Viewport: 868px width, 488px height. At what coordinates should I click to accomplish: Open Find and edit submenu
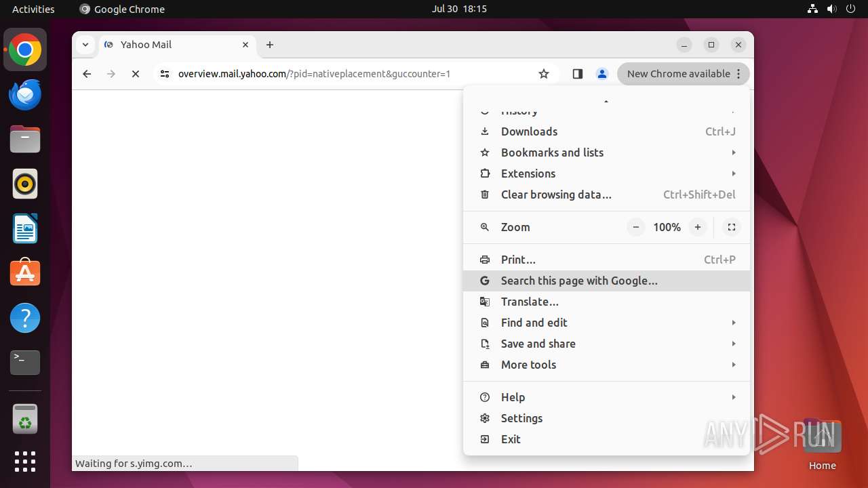[606, 323]
